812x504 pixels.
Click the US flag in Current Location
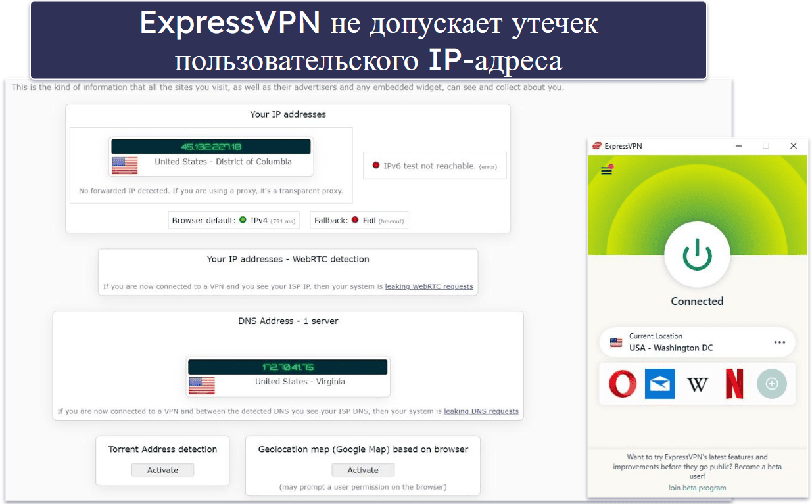616,342
